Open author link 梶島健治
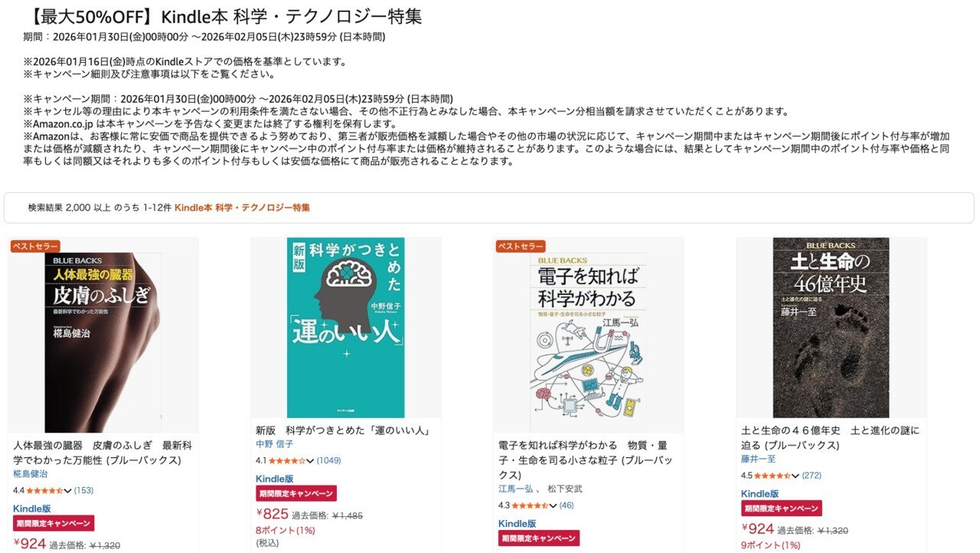Screen dimensions: 980x553 pos(31,475)
